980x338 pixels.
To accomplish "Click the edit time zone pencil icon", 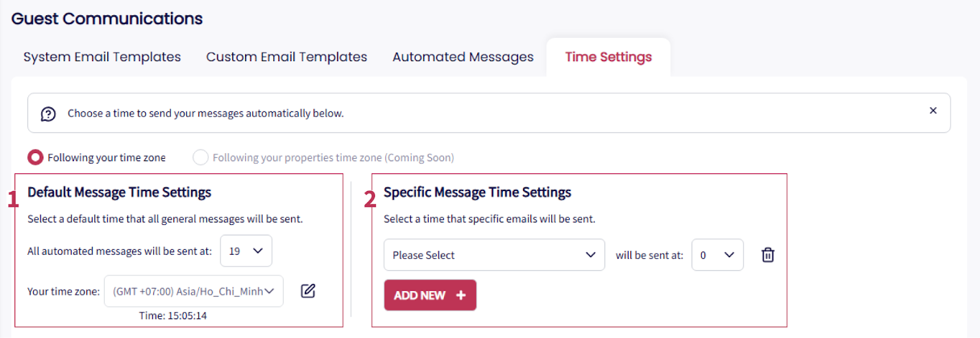I will [x=308, y=291].
